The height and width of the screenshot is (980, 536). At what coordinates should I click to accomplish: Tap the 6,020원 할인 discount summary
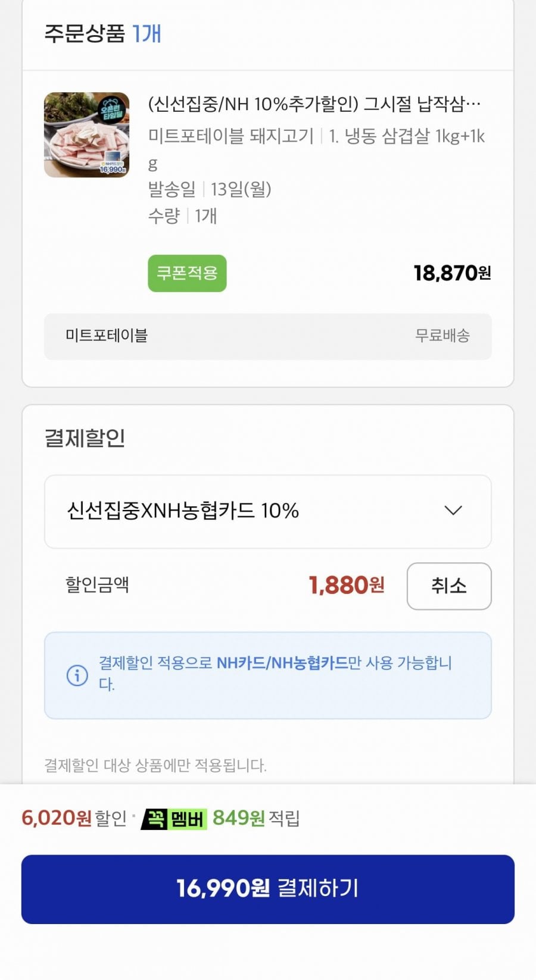(74, 818)
